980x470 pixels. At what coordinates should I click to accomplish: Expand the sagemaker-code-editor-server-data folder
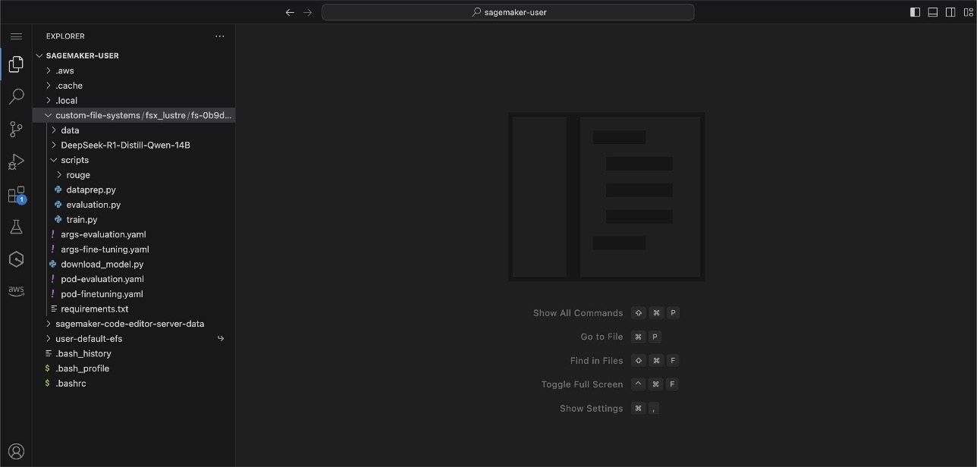[133, 324]
